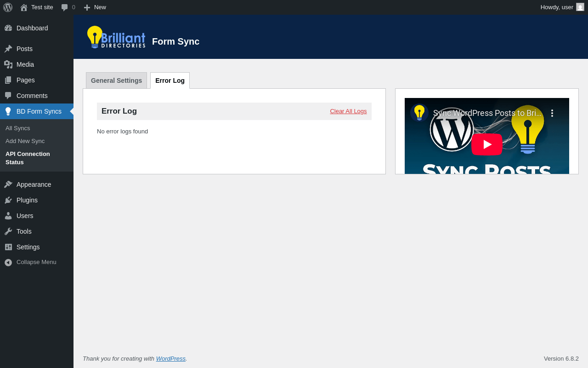This screenshot has height=368, width=588.
Task: Click the Media menu label
Action: click(25, 64)
